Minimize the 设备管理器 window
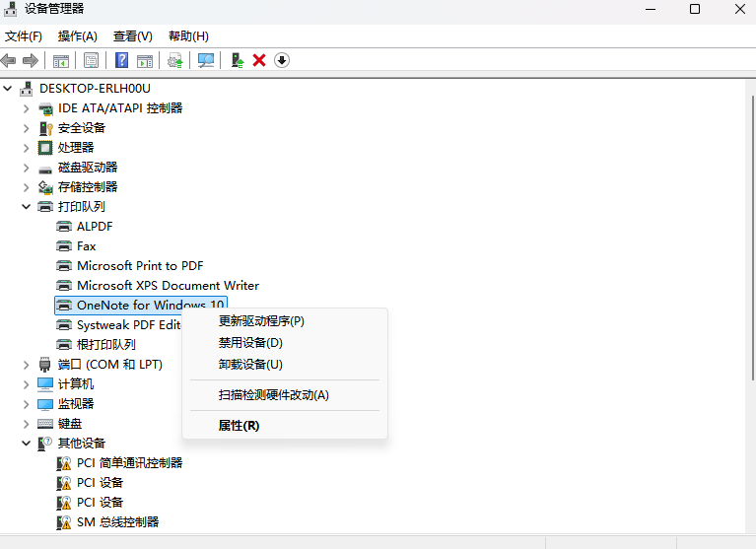Image resolution: width=756 pixels, height=549 pixels. (651, 9)
